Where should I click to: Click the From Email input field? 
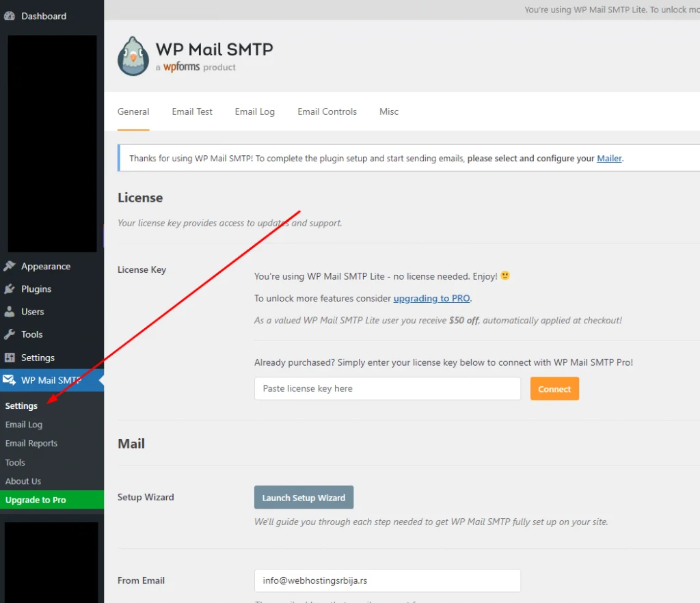pos(388,580)
